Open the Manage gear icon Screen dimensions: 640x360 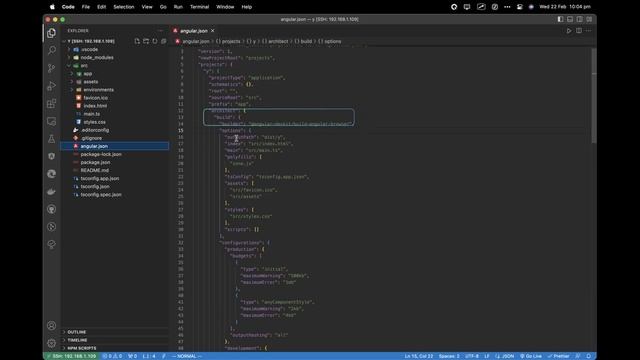tap(51, 343)
